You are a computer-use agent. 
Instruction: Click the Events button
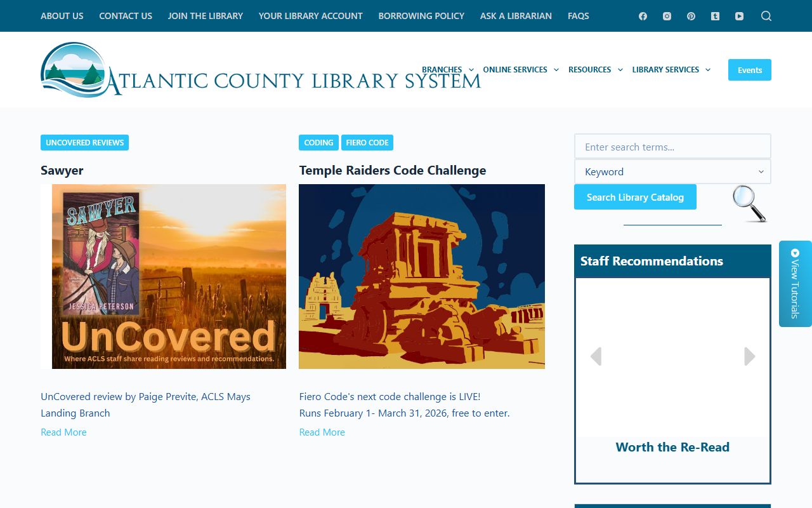(x=750, y=70)
